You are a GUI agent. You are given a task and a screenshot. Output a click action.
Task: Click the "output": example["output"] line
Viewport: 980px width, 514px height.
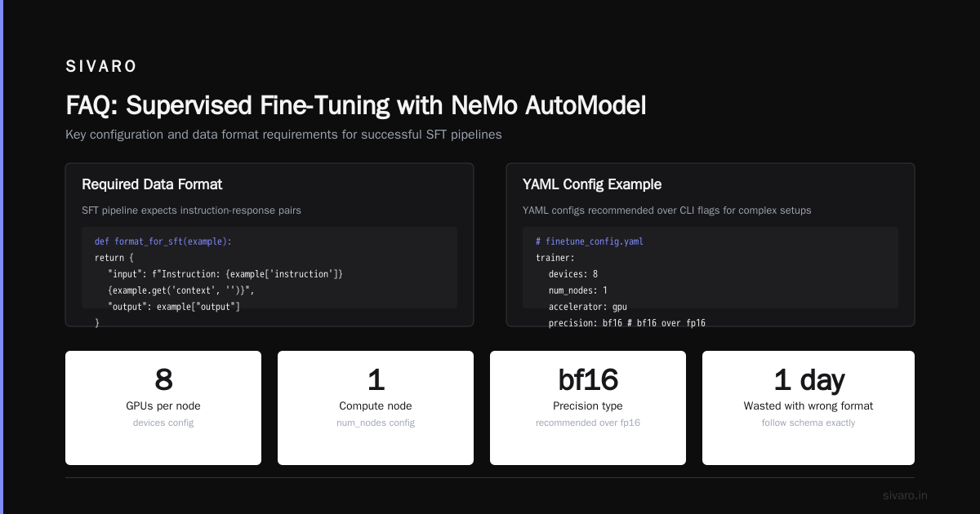click(174, 308)
